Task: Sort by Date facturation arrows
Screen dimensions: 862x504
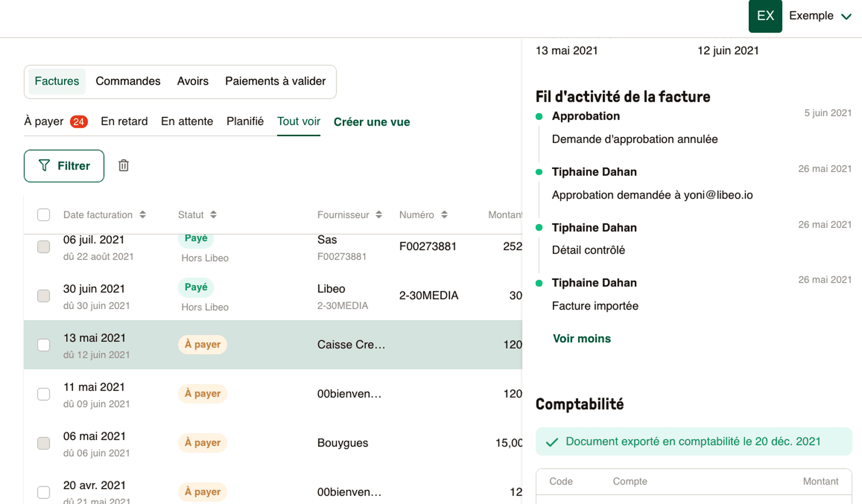Action: (x=142, y=215)
